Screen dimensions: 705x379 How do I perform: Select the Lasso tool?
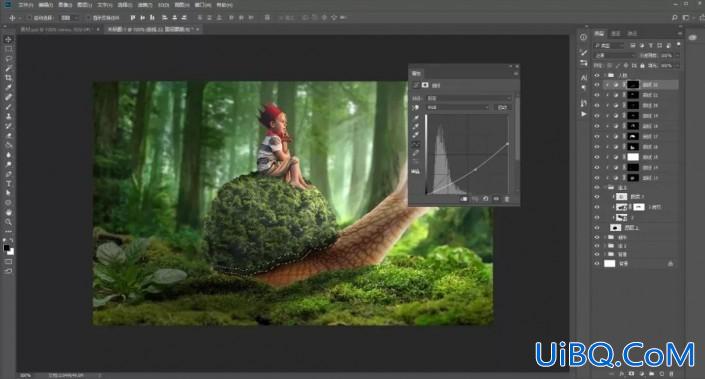point(9,58)
